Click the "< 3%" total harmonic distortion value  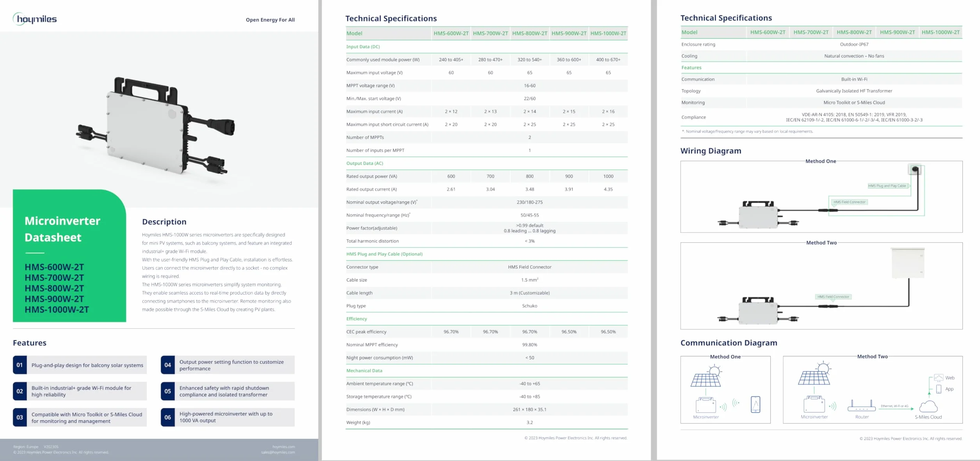point(529,241)
